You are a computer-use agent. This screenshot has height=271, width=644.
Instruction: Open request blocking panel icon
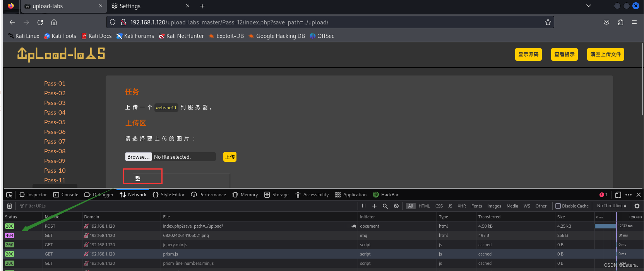396,206
